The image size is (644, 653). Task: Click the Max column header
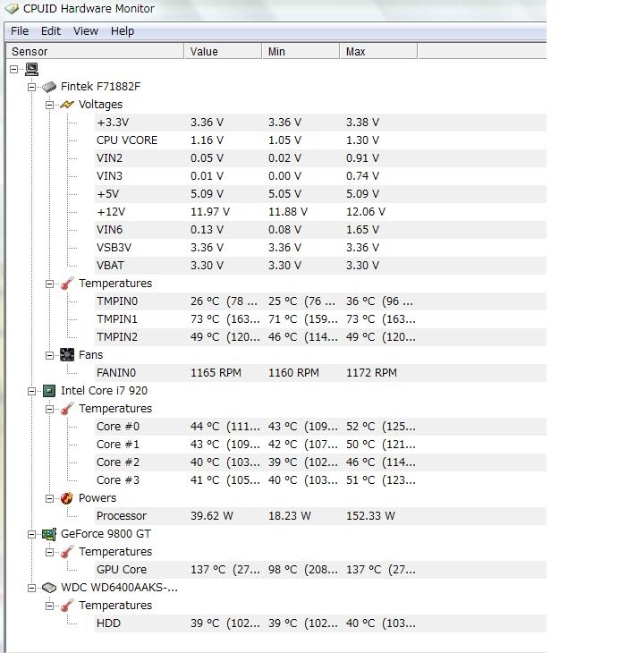[x=378, y=52]
